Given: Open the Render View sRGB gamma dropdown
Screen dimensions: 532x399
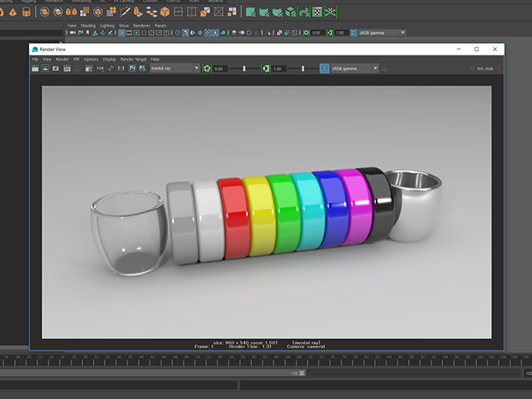Looking at the screenshot, I should (355, 68).
